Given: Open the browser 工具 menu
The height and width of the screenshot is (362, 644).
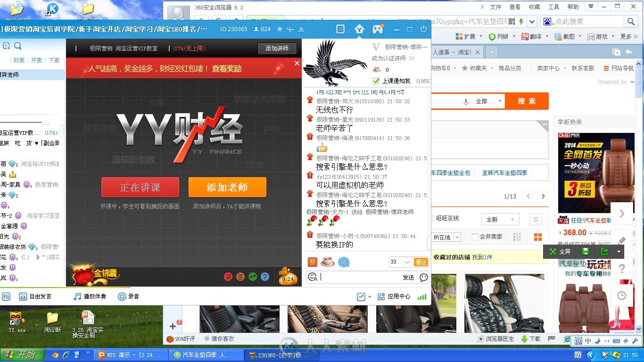Looking at the screenshot, I should tap(553, 7).
